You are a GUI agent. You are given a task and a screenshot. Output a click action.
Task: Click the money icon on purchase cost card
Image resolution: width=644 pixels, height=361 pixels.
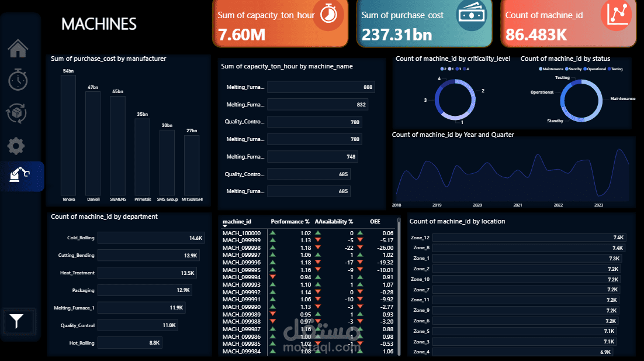tap(472, 15)
